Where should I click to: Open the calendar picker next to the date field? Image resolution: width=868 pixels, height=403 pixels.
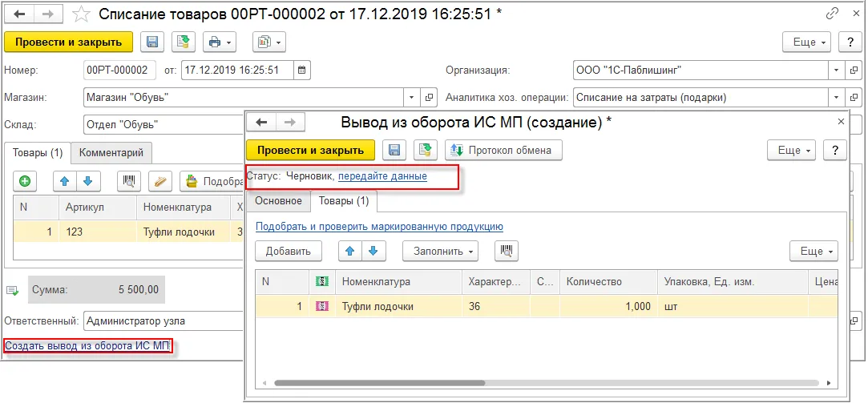(x=301, y=71)
